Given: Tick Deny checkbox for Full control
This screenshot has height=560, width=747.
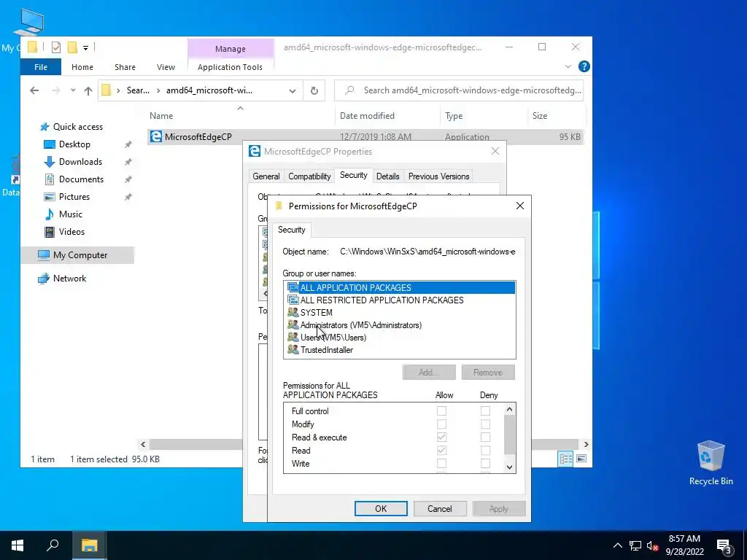Looking at the screenshot, I should click(485, 411).
